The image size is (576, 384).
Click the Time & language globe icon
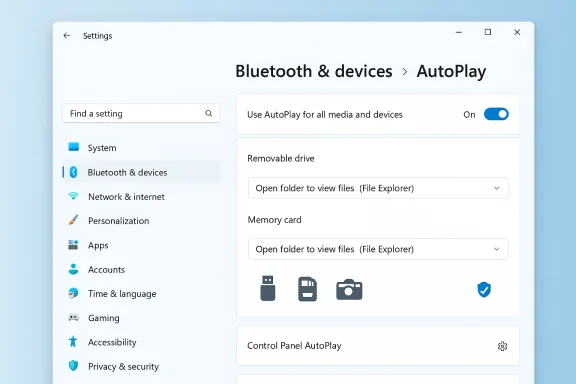(73, 293)
